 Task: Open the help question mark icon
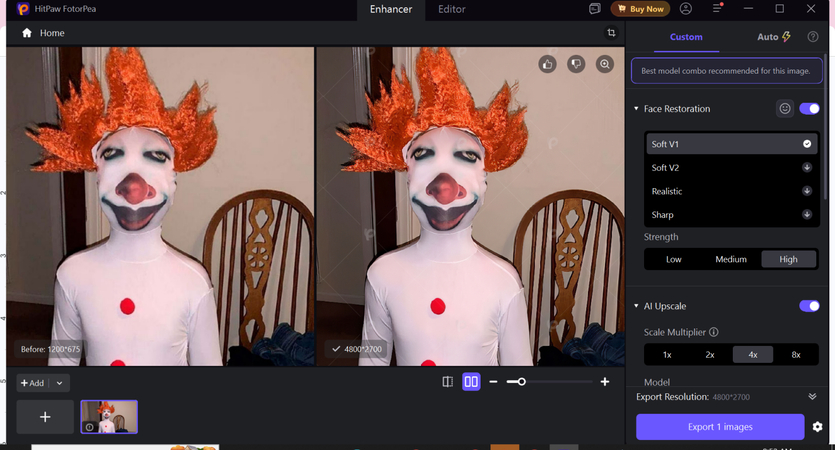click(x=813, y=37)
